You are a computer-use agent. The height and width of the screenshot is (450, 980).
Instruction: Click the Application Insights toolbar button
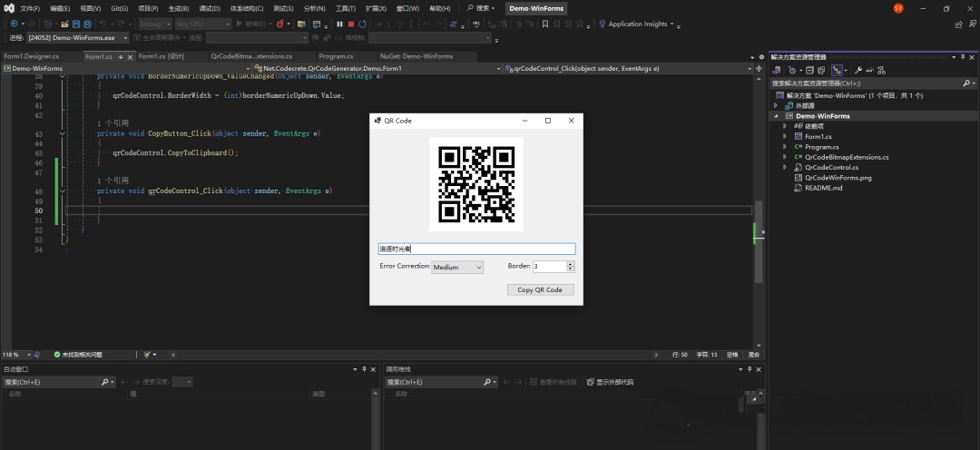[637, 24]
